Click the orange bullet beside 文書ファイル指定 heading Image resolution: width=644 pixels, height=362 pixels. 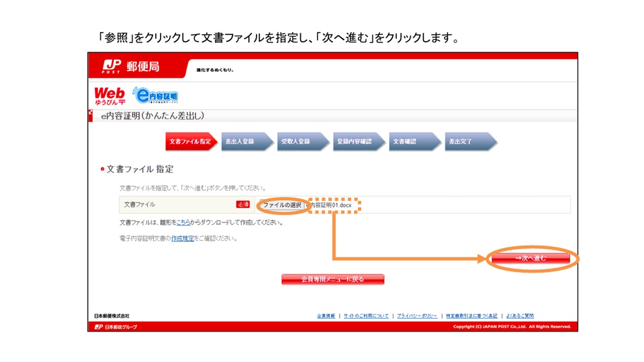click(x=104, y=169)
